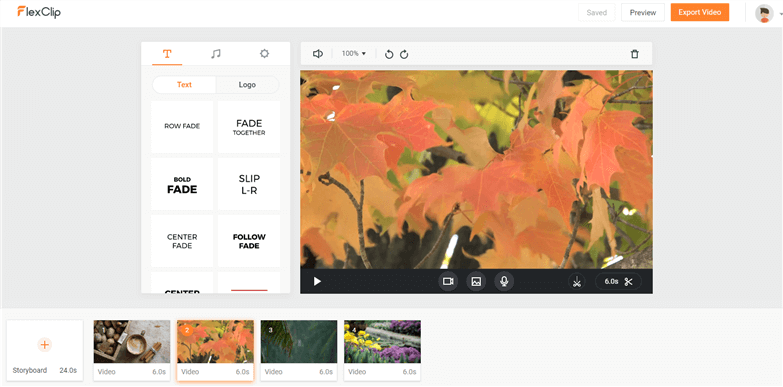Open the 100% zoom dropdown
Screen dimensions: 783x387
pyautogui.click(x=354, y=53)
